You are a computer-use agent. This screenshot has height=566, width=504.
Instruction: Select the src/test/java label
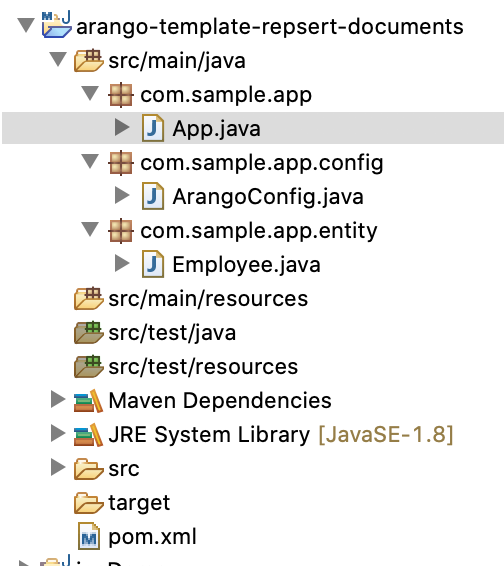tap(172, 333)
